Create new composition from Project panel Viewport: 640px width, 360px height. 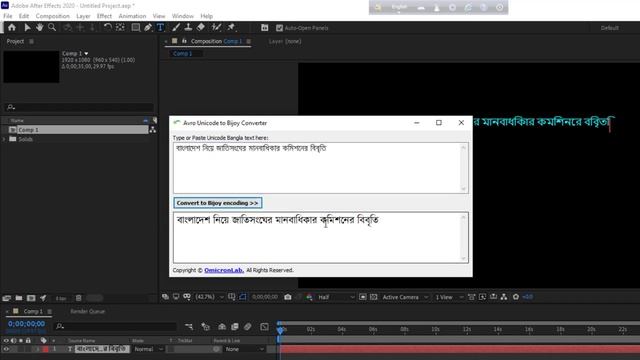[31, 298]
